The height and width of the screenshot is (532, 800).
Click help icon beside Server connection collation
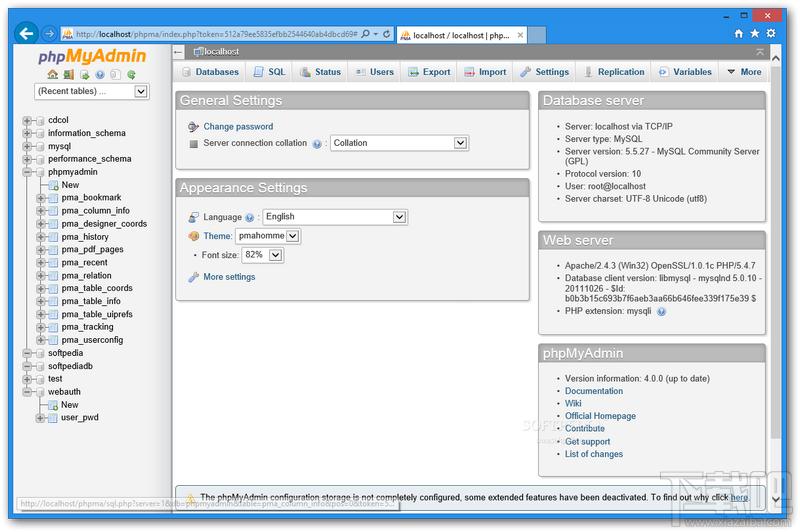pos(317,144)
